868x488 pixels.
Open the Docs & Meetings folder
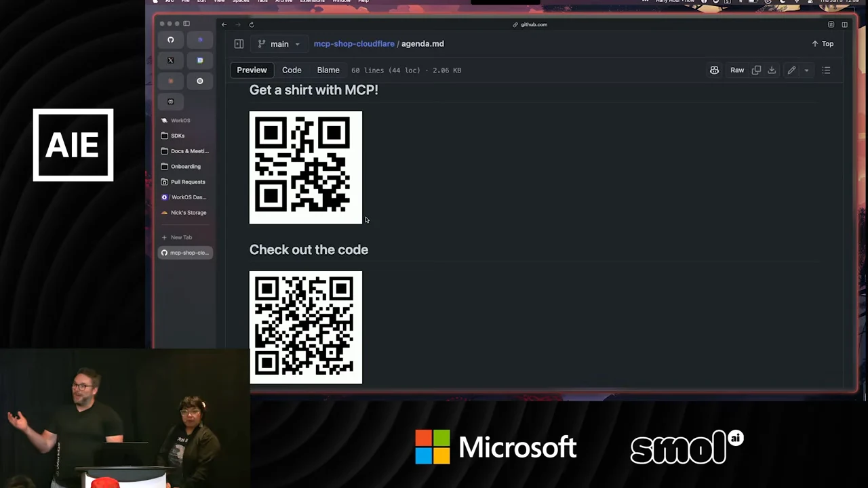185,151
